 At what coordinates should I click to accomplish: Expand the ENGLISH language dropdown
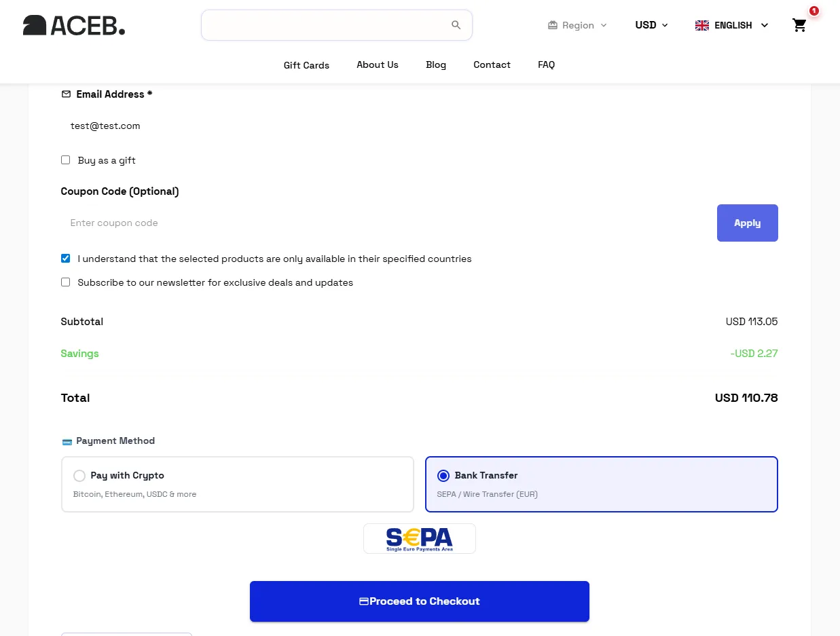click(x=733, y=25)
